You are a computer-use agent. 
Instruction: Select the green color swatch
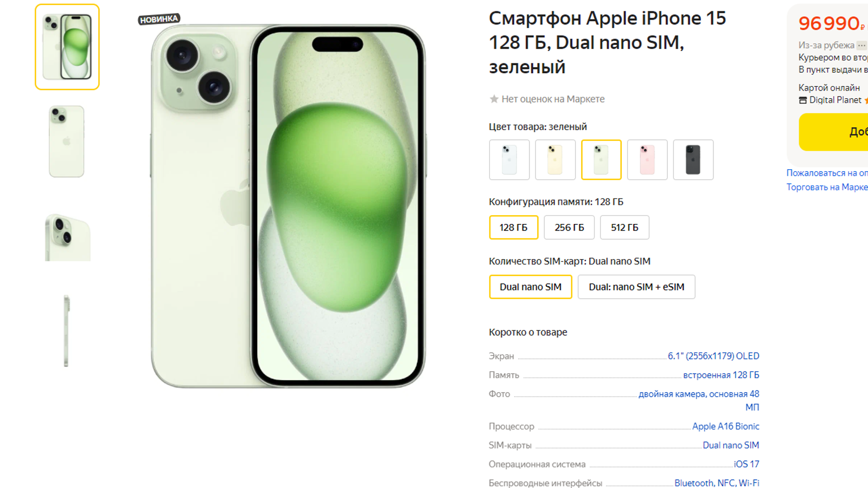601,159
